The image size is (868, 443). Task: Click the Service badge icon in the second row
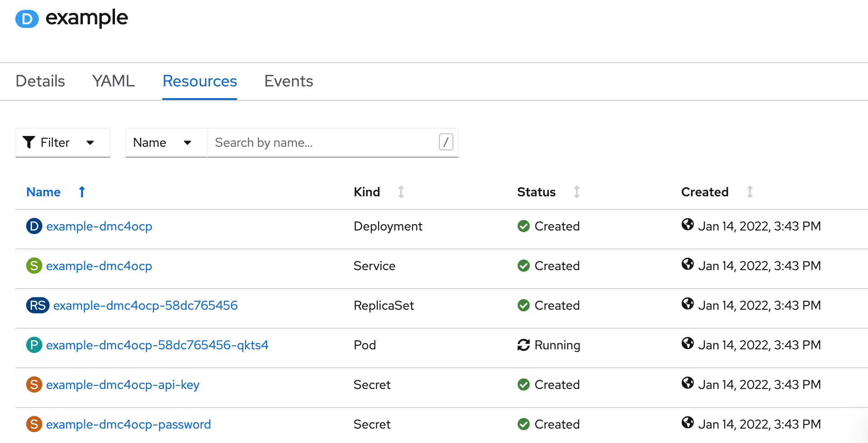point(34,266)
